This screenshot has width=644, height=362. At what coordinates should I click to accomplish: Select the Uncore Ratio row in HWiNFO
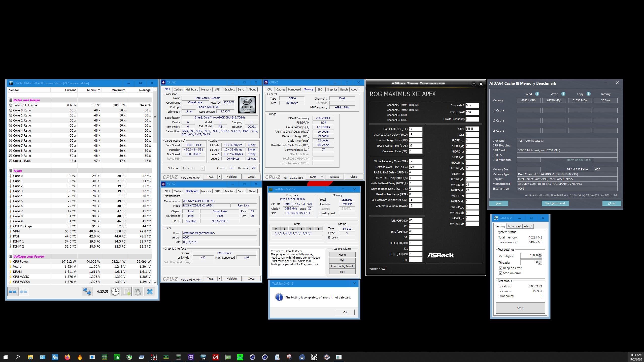[80, 161]
